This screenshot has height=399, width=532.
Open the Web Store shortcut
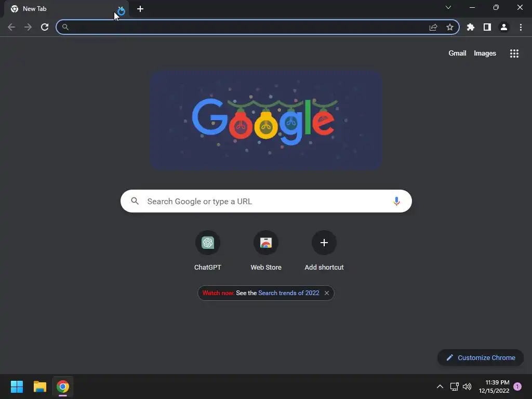tap(266, 250)
